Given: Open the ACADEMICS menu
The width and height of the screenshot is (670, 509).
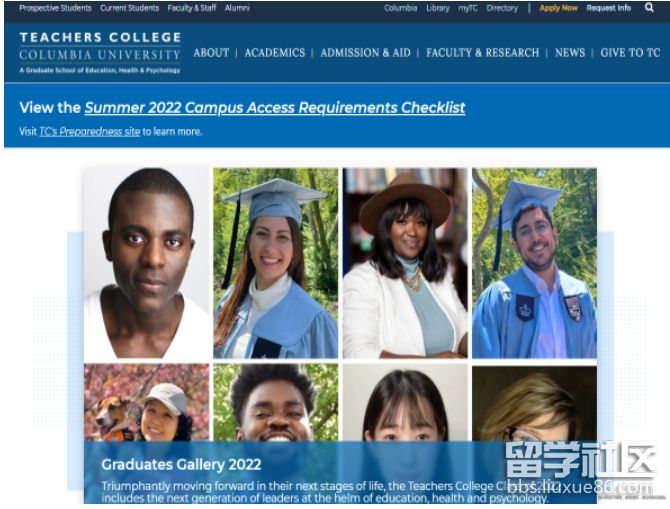Looking at the screenshot, I should tap(275, 53).
